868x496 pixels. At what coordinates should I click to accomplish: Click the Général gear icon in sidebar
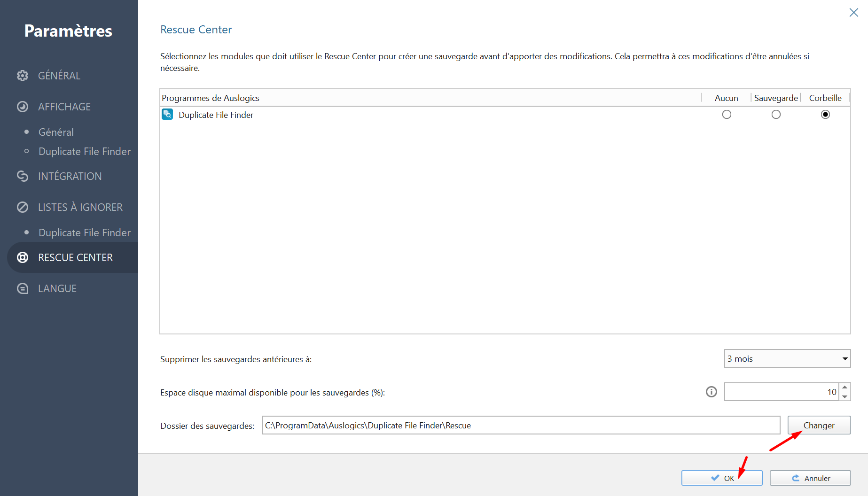tap(23, 76)
